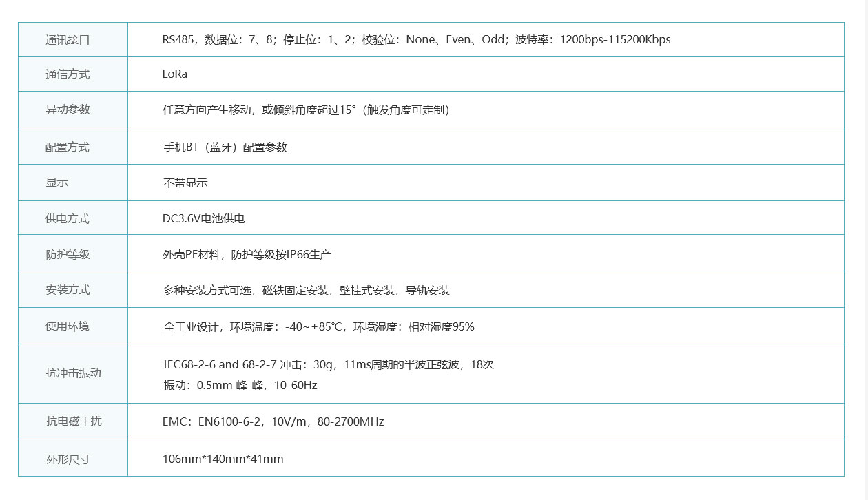Click the EMC EN6100-6-2 value text
The image size is (868, 500).
273,421
